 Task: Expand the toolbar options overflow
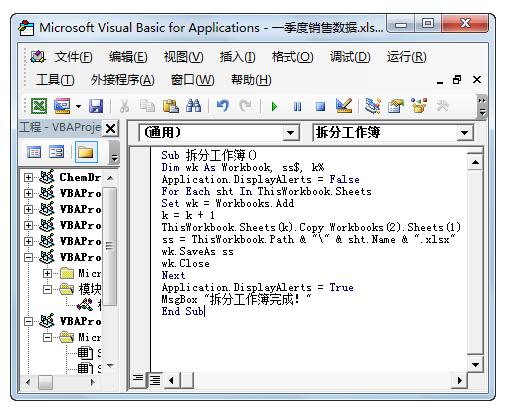pos(482,107)
